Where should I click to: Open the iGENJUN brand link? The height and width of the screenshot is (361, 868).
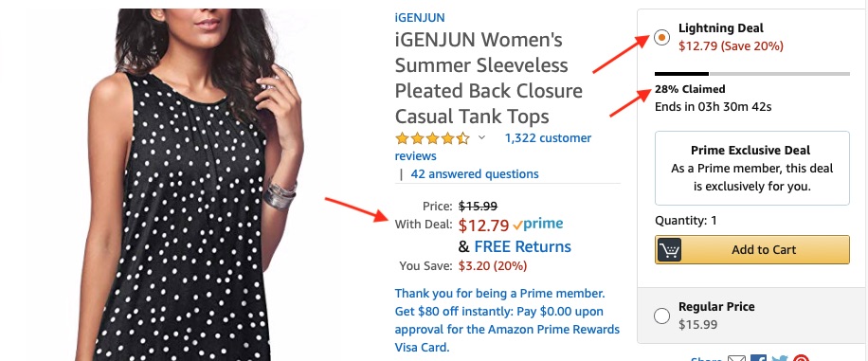[420, 18]
